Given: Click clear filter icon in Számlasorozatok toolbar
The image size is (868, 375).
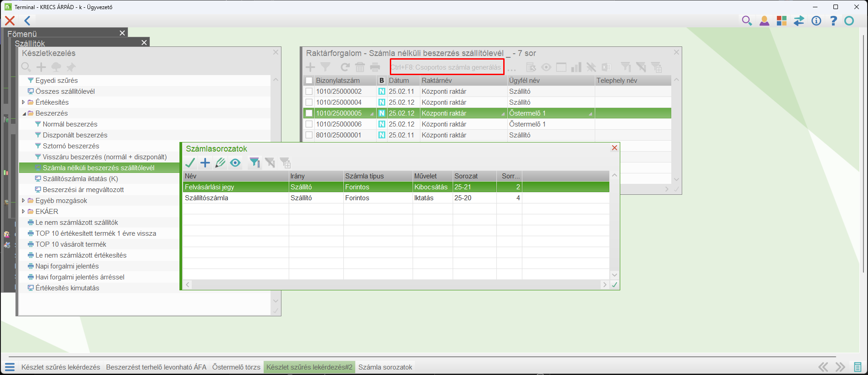Looking at the screenshot, I should click(x=270, y=162).
